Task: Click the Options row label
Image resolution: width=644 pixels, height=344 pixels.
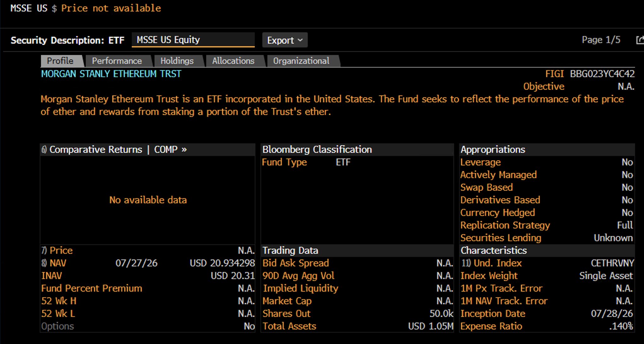Action: click(x=57, y=326)
